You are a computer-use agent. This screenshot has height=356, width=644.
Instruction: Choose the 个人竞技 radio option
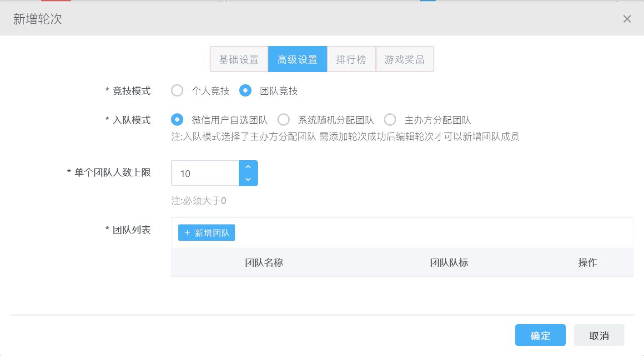(177, 91)
